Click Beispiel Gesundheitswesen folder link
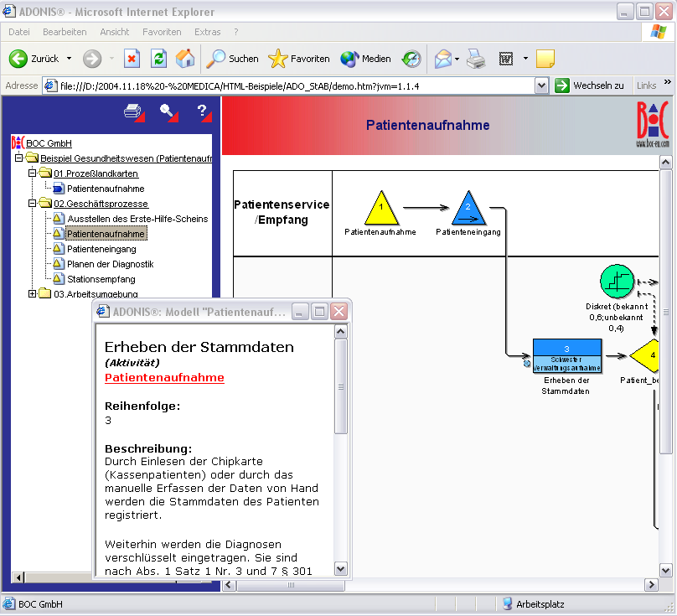This screenshot has height=616, width=677. pos(126,158)
